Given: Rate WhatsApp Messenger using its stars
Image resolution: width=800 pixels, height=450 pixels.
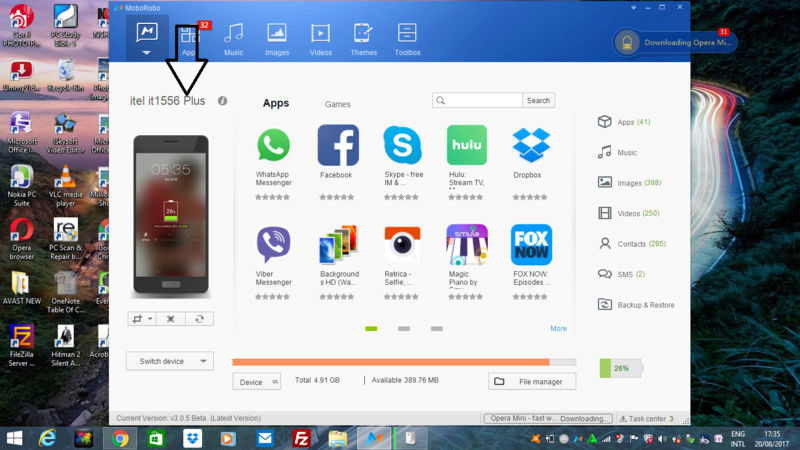Looking at the screenshot, I should (x=272, y=197).
